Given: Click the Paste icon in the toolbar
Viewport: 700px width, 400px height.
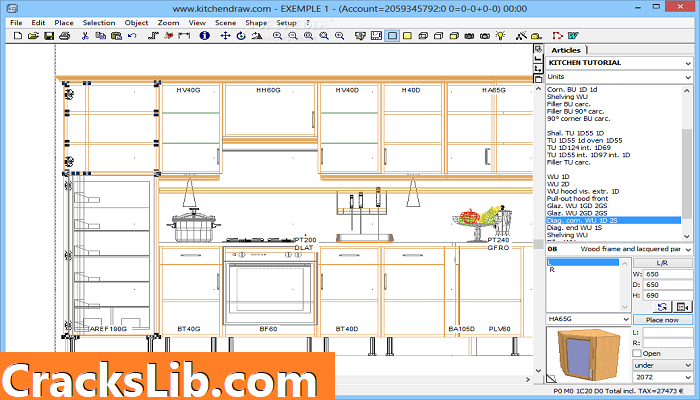Looking at the screenshot, I should coord(117,36).
